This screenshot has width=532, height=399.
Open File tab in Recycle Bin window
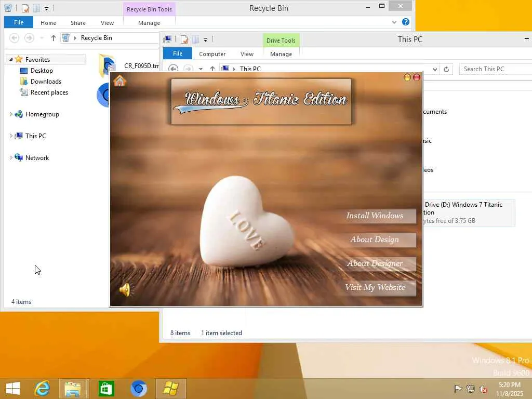(x=19, y=22)
